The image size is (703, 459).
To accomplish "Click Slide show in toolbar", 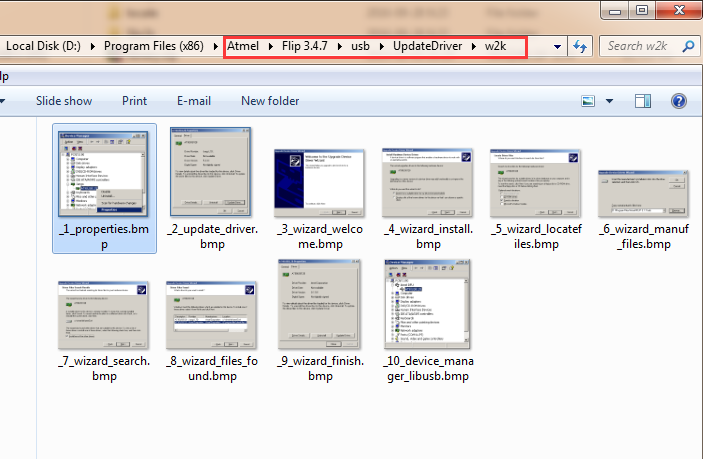I will (x=64, y=101).
